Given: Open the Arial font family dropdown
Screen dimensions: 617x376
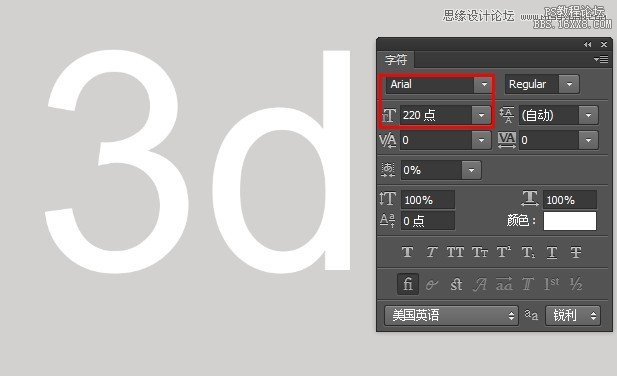Looking at the screenshot, I should pos(483,84).
